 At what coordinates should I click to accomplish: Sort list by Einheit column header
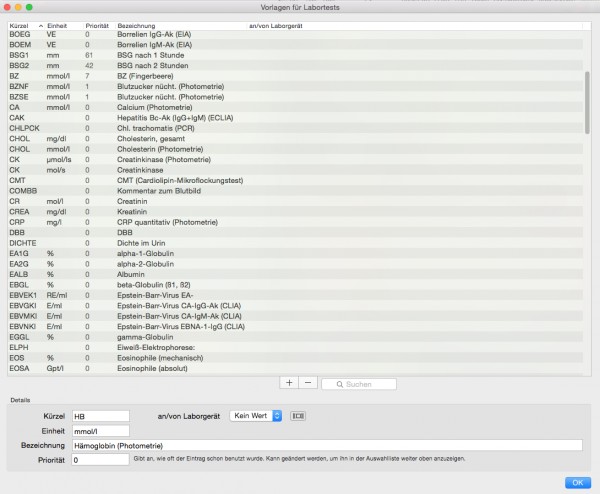(64, 26)
